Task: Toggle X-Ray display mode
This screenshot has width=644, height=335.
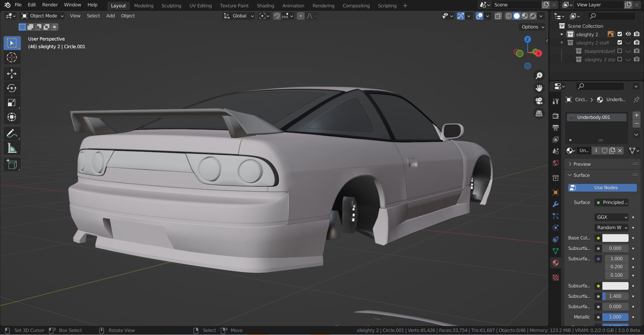Action: click(x=498, y=16)
